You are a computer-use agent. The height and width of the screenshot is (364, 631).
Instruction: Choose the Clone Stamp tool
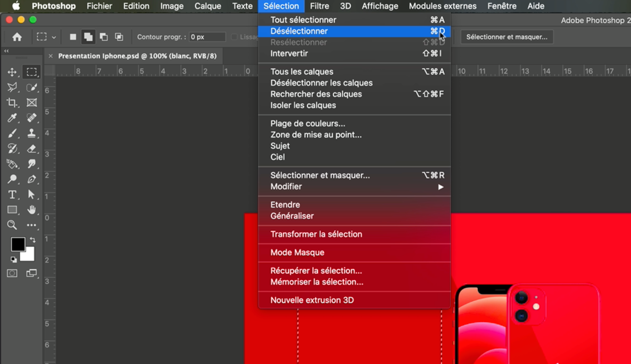tap(32, 133)
